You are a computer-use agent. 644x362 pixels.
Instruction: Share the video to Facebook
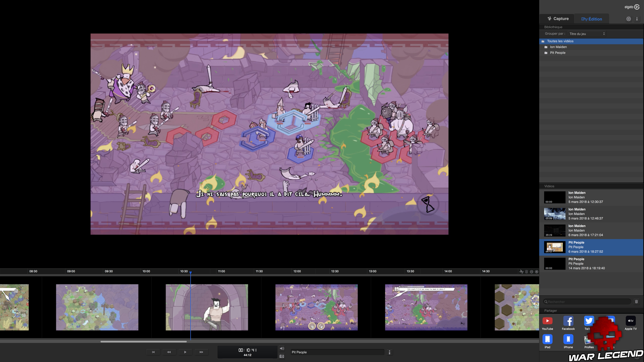(x=568, y=321)
